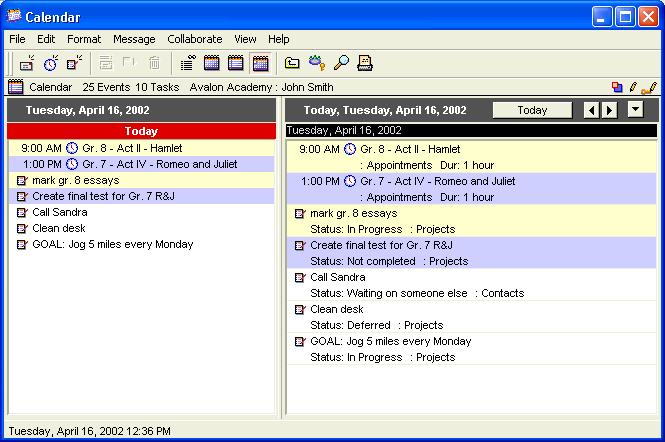Go to next day with right arrow
665x442 pixels.
click(x=609, y=110)
